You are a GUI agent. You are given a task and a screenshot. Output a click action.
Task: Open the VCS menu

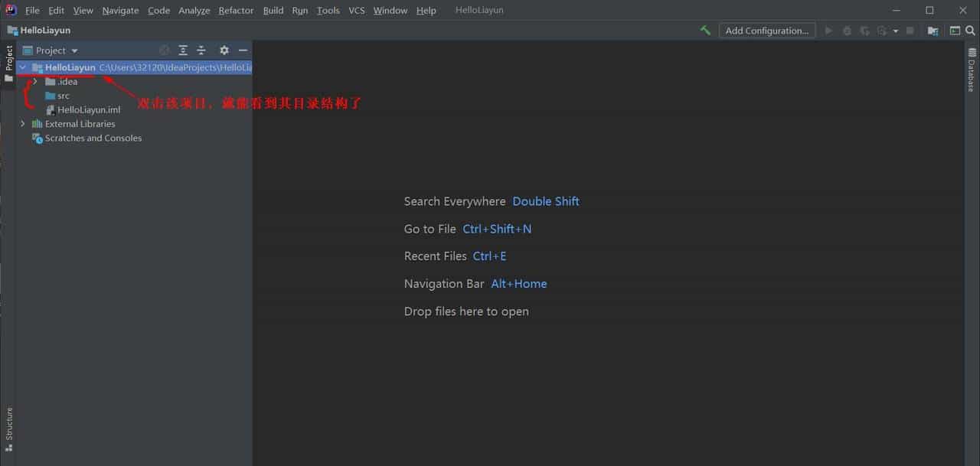356,10
